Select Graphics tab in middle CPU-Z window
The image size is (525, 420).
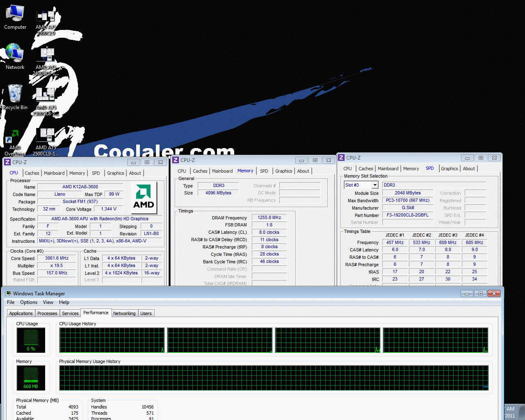click(284, 171)
